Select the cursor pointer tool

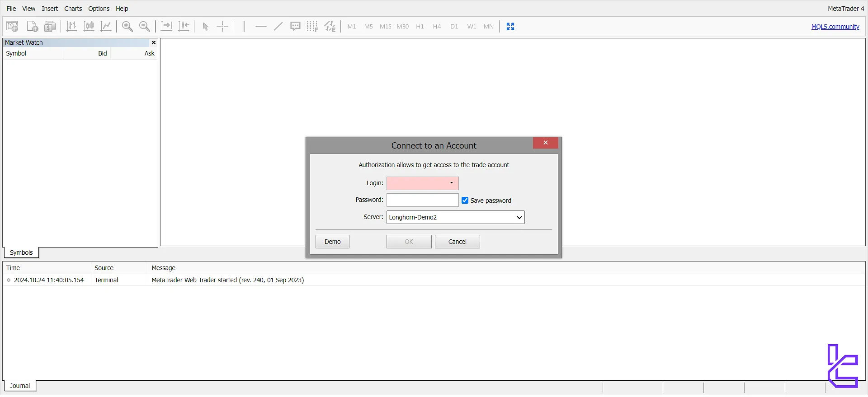206,27
